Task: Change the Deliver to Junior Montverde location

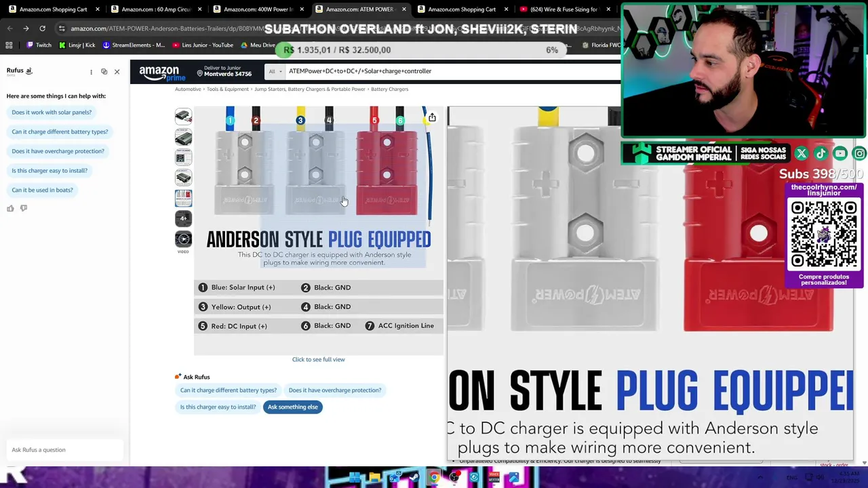Action: coord(223,71)
